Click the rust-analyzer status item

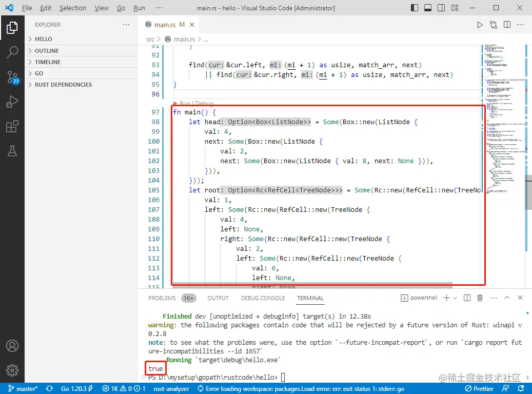coord(171,388)
